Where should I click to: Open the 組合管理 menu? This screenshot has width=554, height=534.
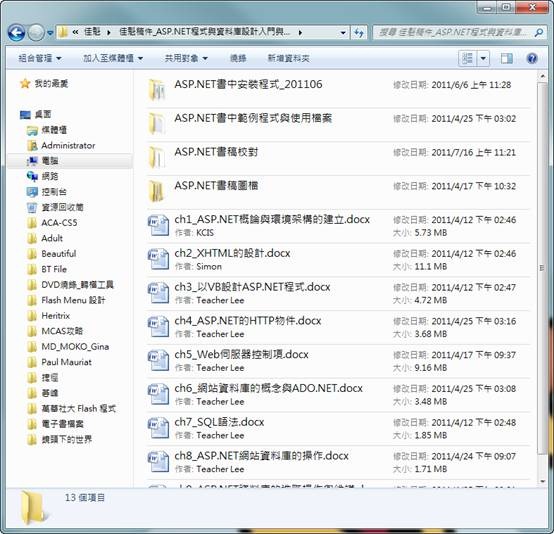point(40,58)
